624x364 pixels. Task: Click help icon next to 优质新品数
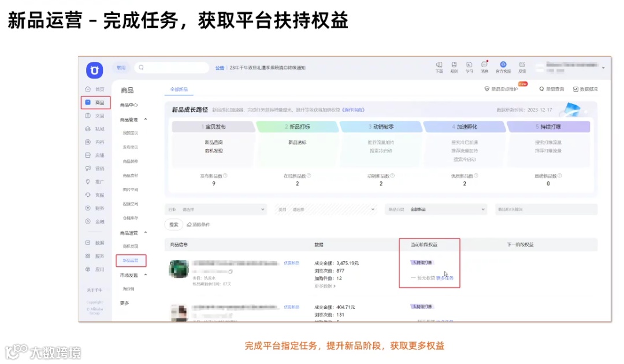tap(476, 176)
